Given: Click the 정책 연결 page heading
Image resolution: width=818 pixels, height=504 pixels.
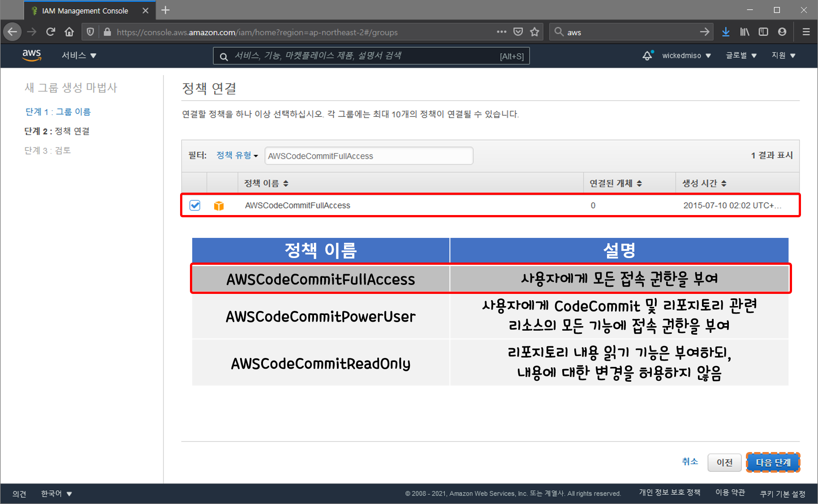Looking at the screenshot, I should pyautogui.click(x=209, y=88).
